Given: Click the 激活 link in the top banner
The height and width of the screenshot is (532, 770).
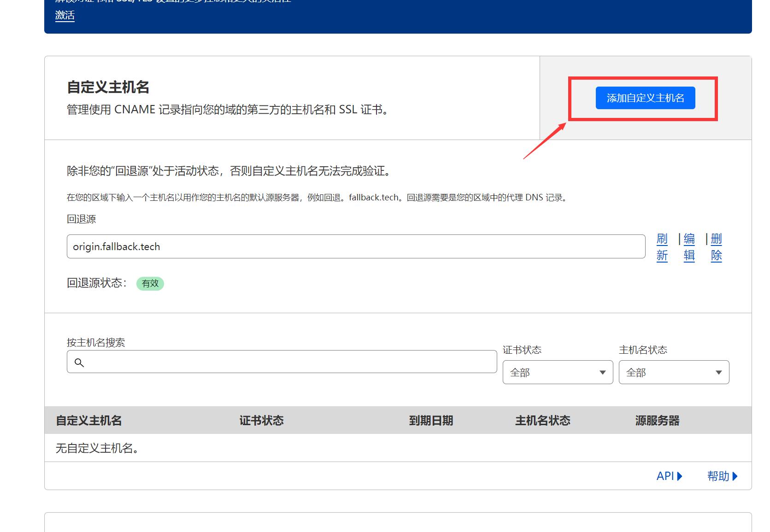Looking at the screenshot, I should [x=64, y=16].
